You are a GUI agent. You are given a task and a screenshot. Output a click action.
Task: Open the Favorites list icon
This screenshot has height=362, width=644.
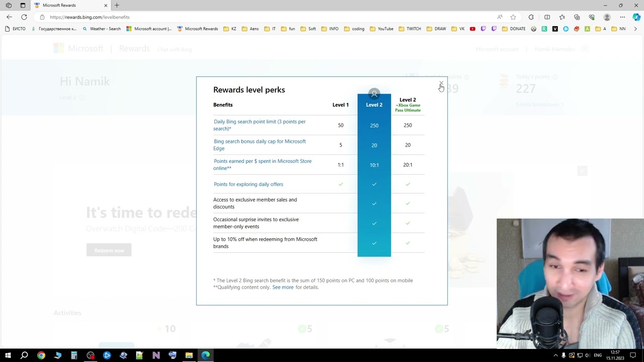pos(562,17)
